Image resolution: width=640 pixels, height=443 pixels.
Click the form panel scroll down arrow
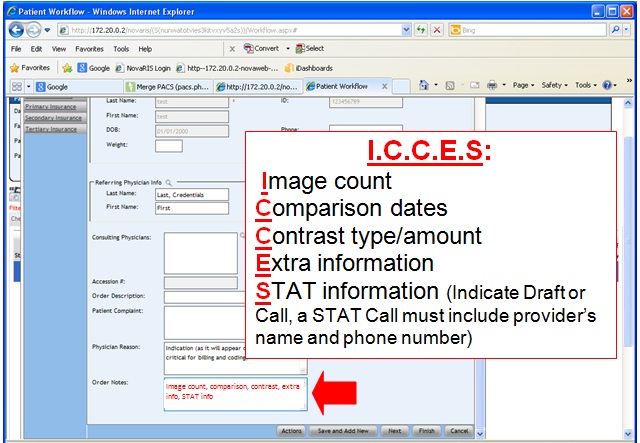tap(480, 434)
